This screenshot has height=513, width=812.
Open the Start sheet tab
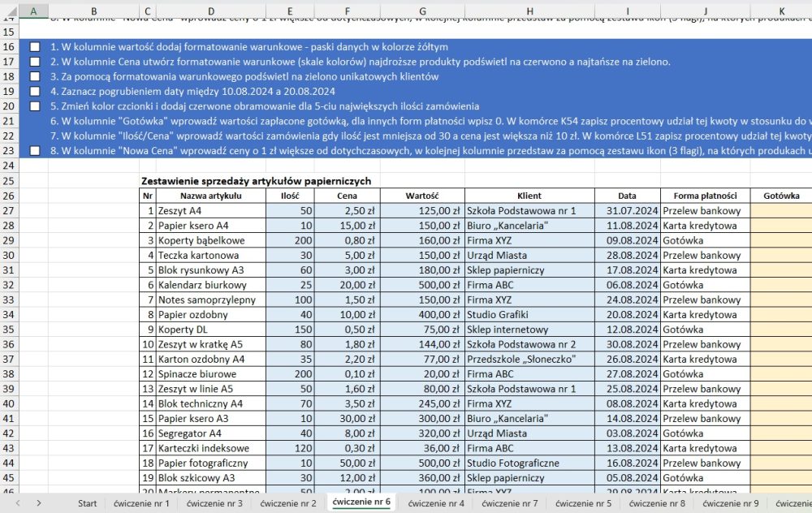[87, 503]
